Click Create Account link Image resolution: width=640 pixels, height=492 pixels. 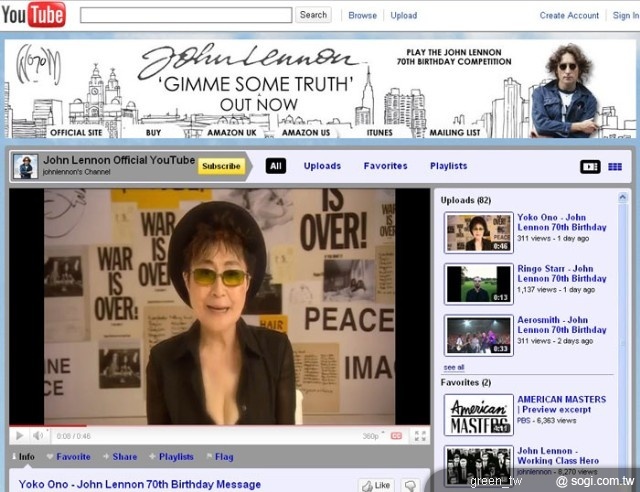click(569, 15)
